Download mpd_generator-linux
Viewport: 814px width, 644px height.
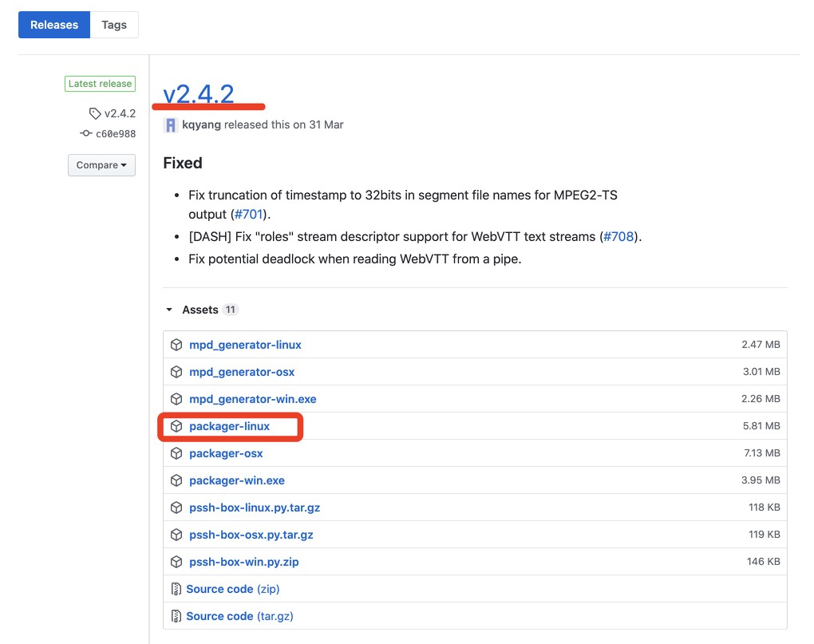point(245,345)
